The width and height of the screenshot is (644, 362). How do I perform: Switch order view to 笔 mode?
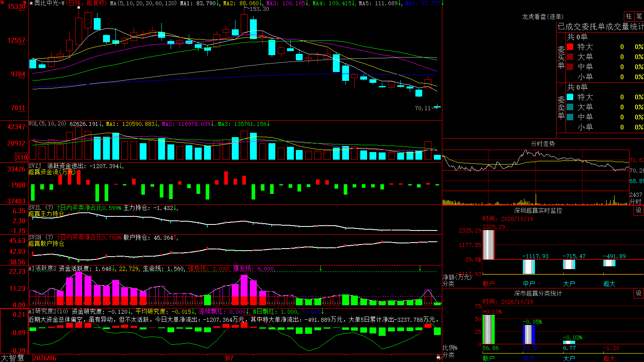click(639, 16)
